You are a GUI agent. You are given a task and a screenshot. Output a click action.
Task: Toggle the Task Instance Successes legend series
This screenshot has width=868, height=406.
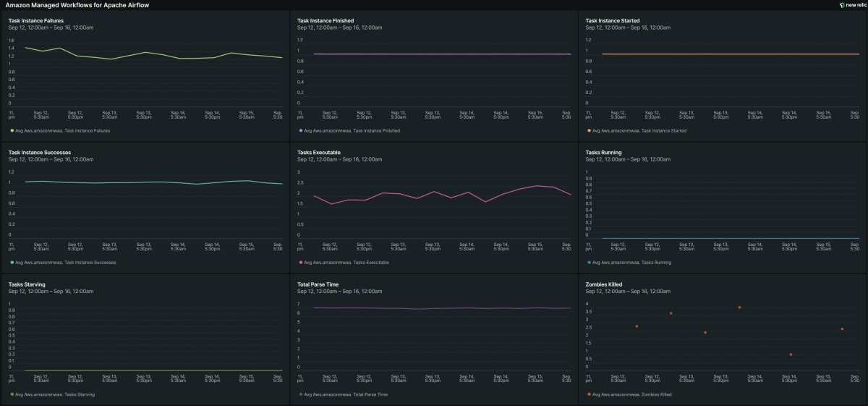[x=65, y=263]
